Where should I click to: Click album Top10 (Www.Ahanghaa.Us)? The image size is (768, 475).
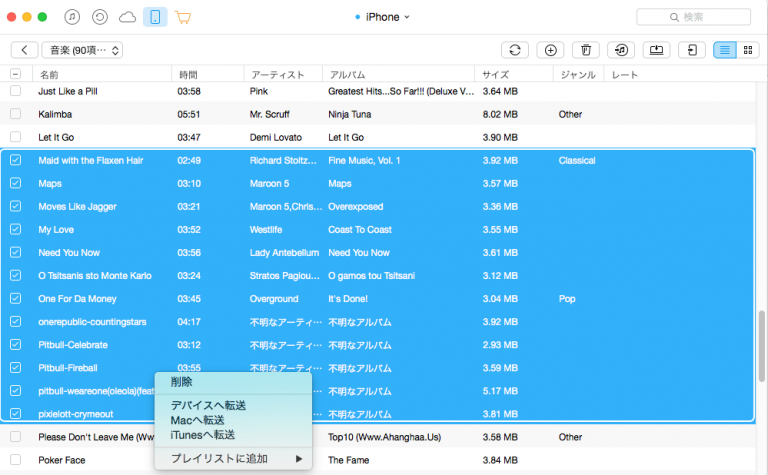(x=384, y=437)
